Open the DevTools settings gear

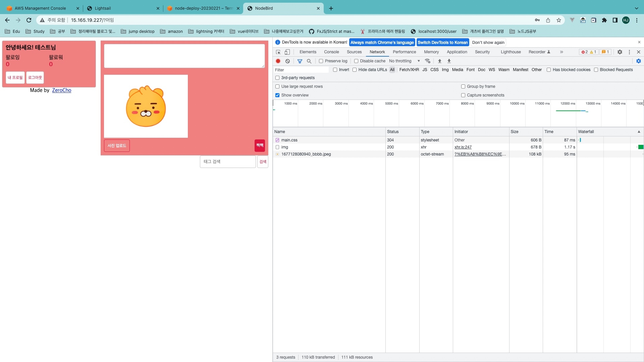[x=620, y=52]
